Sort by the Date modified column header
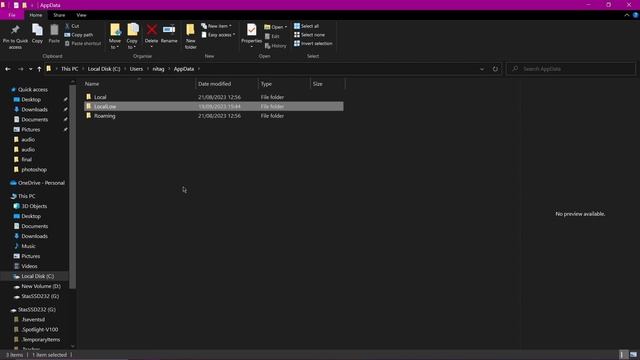Viewport: 640px width, 360px height. pos(227,84)
